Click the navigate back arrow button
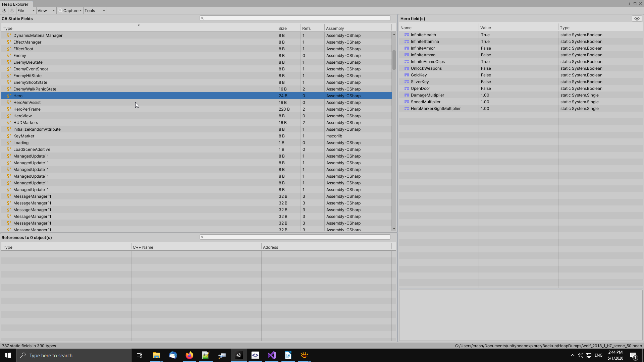Viewport: 644px width, 362px height. [x=4, y=10]
